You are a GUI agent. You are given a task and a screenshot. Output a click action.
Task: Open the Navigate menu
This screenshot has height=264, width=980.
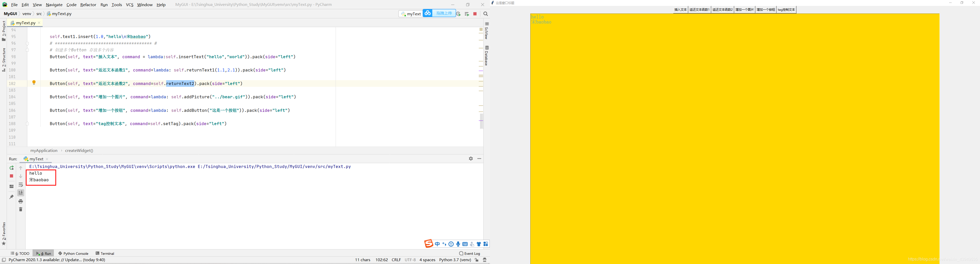coord(54,5)
